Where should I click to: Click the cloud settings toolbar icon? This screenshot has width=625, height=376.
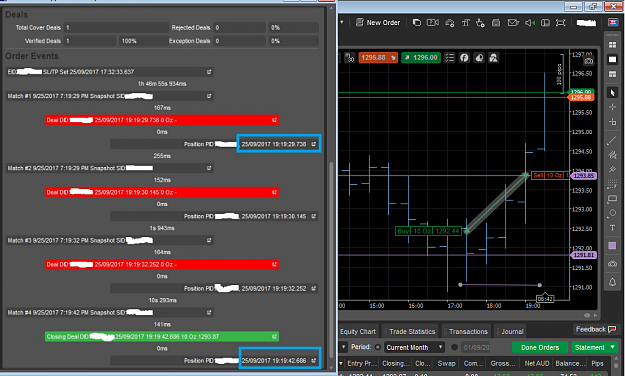[450, 23]
